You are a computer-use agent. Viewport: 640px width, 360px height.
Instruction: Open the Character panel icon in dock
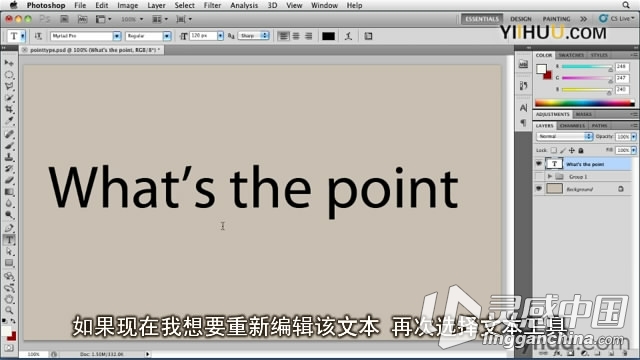click(x=523, y=108)
